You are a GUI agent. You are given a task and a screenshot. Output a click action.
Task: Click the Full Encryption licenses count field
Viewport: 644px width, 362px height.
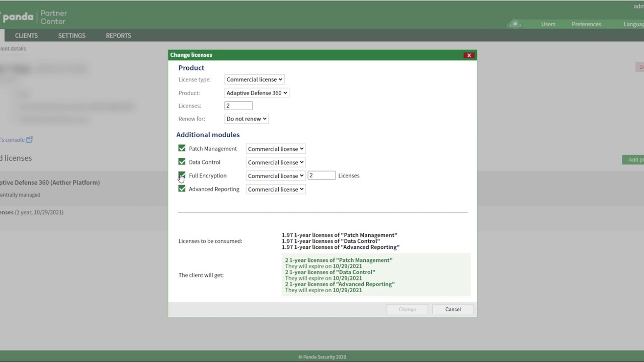[x=321, y=175]
